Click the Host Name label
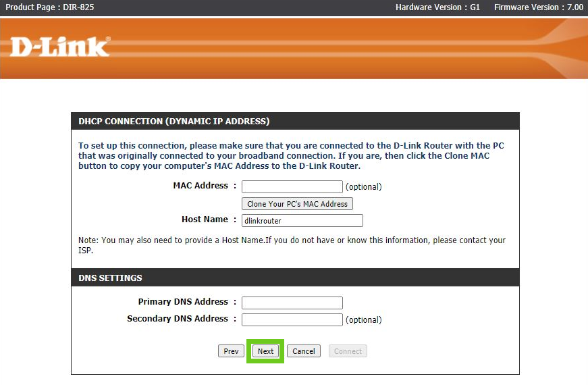 pos(205,220)
